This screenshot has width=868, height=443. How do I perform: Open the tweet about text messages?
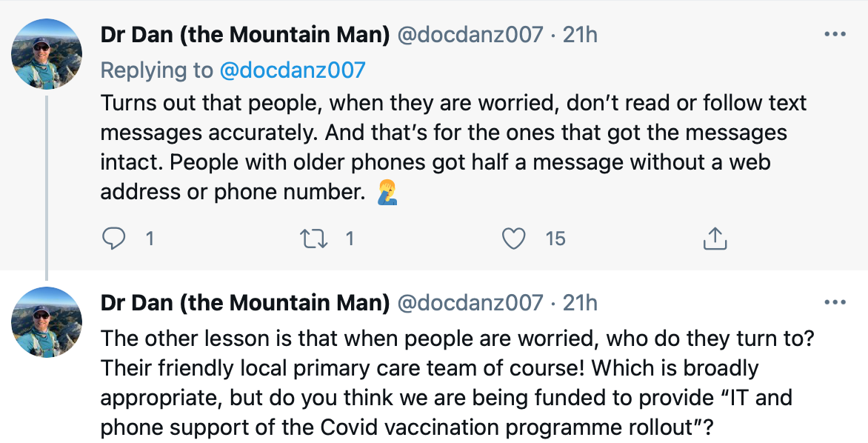(x=444, y=147)
